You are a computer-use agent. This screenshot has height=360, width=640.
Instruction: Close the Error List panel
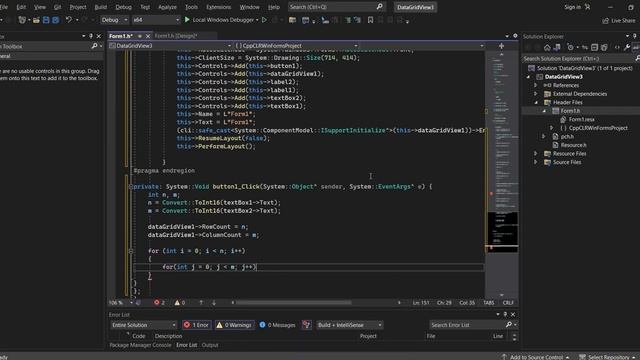coord(513,314)
